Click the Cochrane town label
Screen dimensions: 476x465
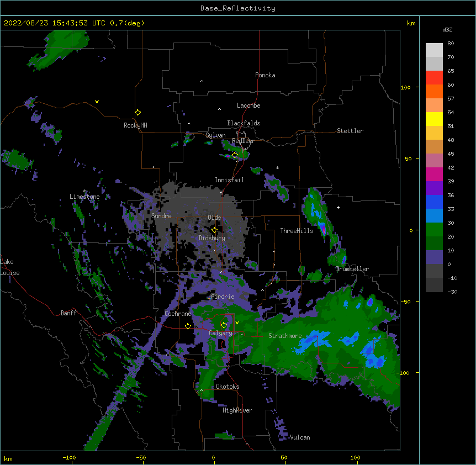click(x=178, y=314)
